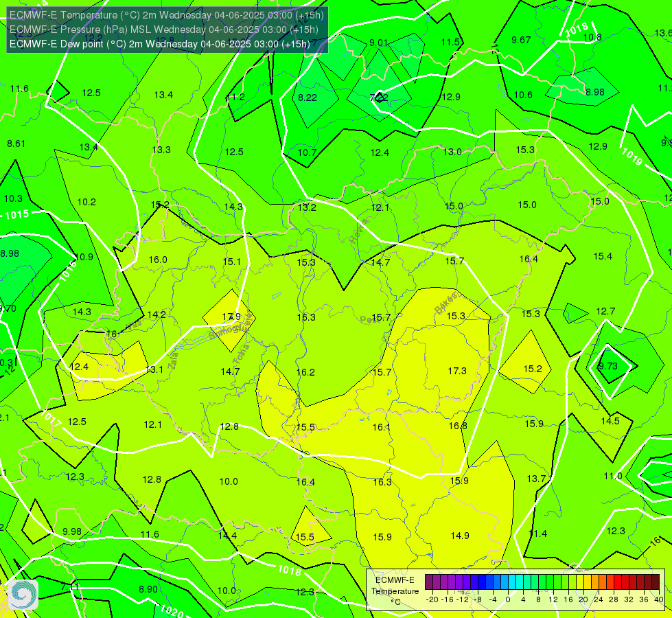Click the 8.61 temperature value
The height and width of the screenshot is (618, 672).
[16, 144]
